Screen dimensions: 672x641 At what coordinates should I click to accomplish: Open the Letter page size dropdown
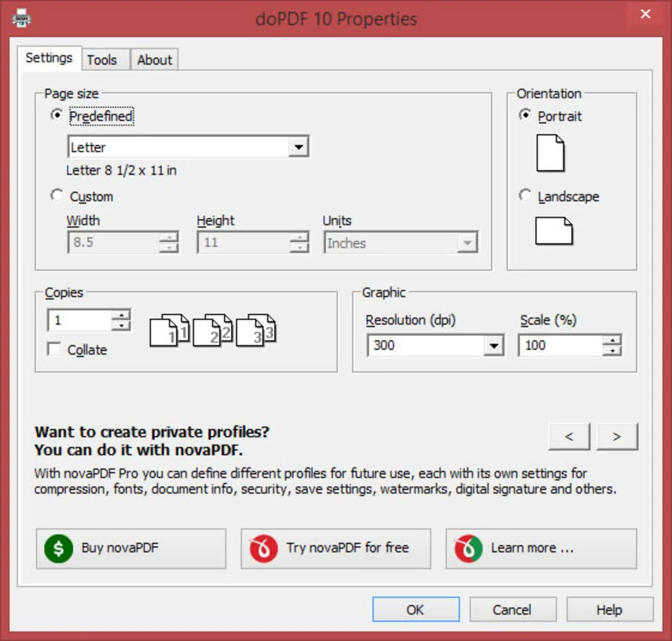pyautogui.click(x=298, y=147)
